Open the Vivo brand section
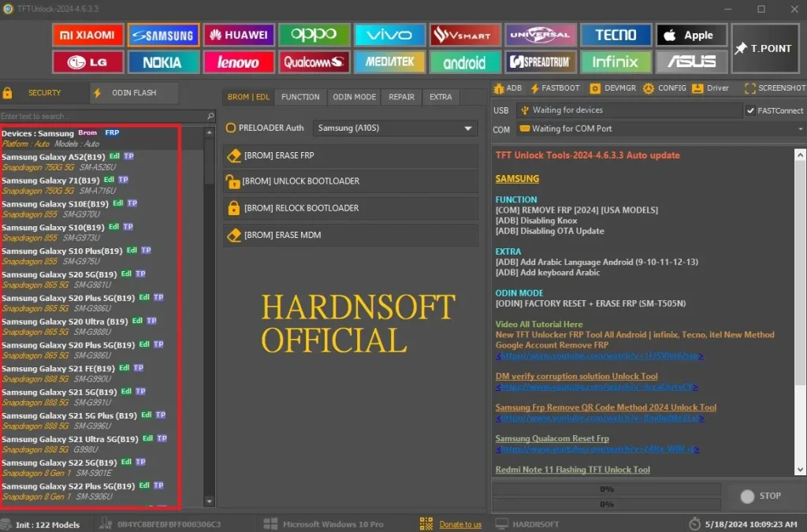 (x=389, y=35)
